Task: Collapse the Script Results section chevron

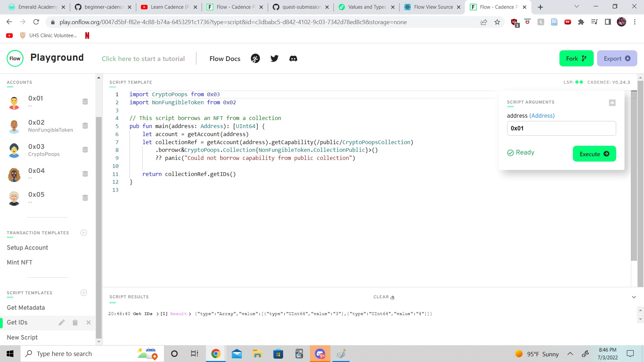Action: pos(634,297)
